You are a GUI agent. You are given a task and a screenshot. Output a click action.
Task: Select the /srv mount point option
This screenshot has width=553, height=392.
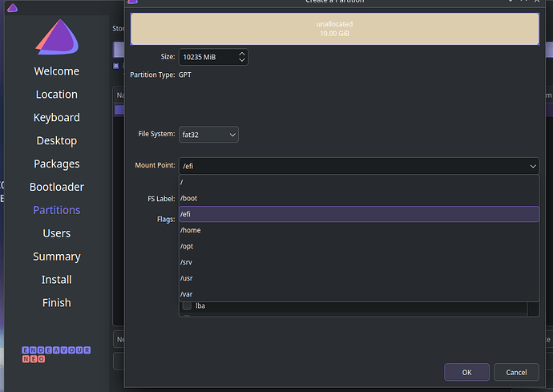pyautogui.click(x=359, y=262)
